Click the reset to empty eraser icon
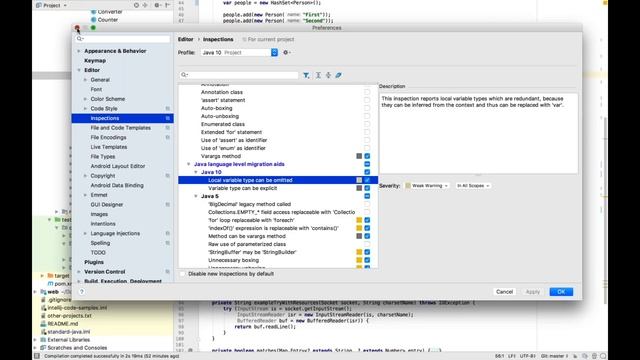This screenshot has width=640, height=360. [338, 75]
